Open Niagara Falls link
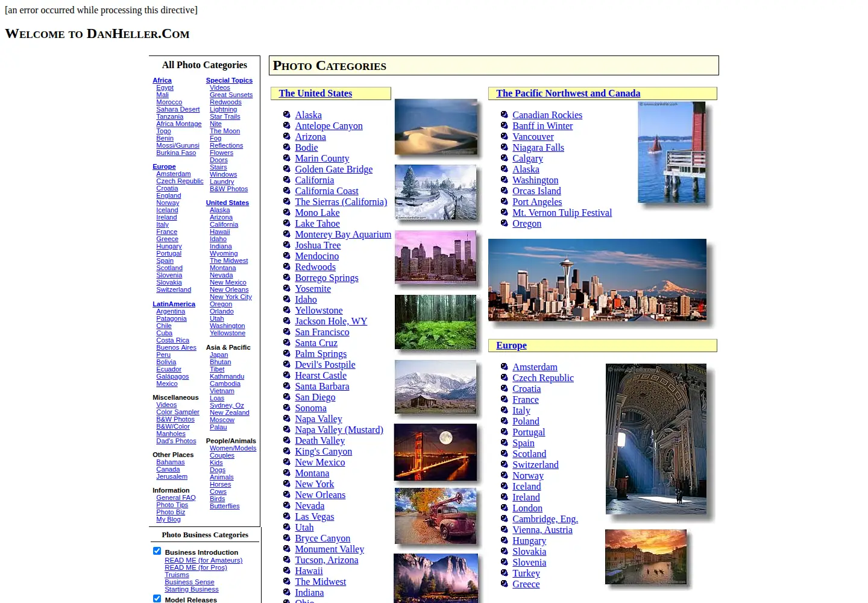 pos(538,147)
